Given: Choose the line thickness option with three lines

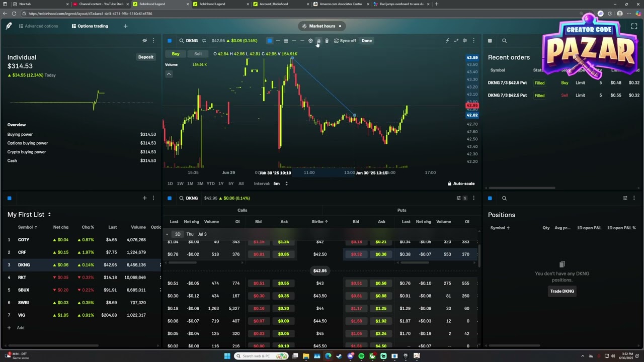Looking at the screenshot, I should [x=286, y=41].
